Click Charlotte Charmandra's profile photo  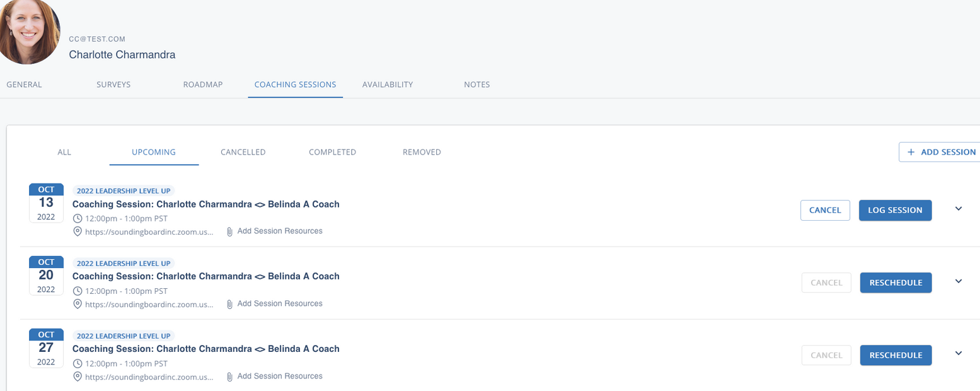30,30
